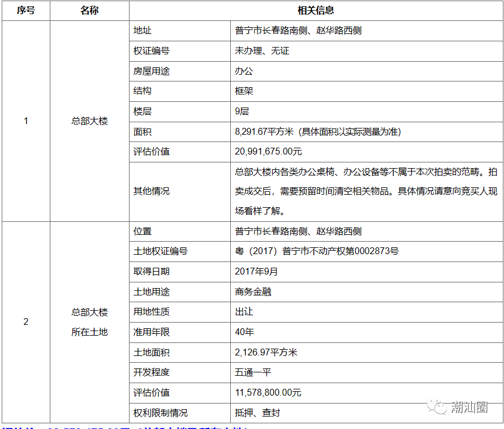
Task: Click the 土地用途 label cell
Action: (180, 292)
